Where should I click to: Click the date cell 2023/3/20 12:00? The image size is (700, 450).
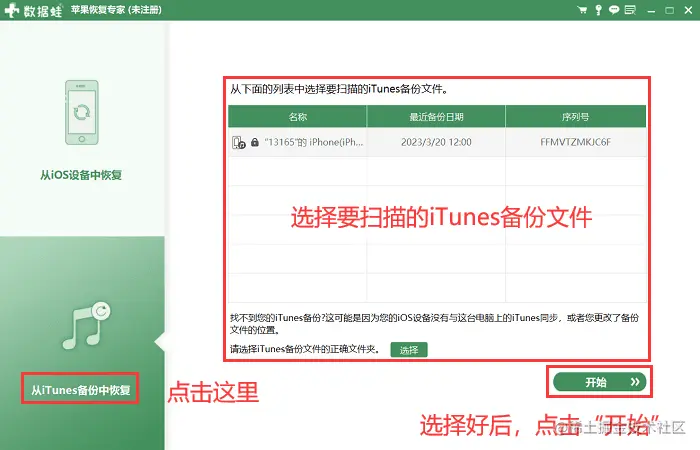pos(436,142)
